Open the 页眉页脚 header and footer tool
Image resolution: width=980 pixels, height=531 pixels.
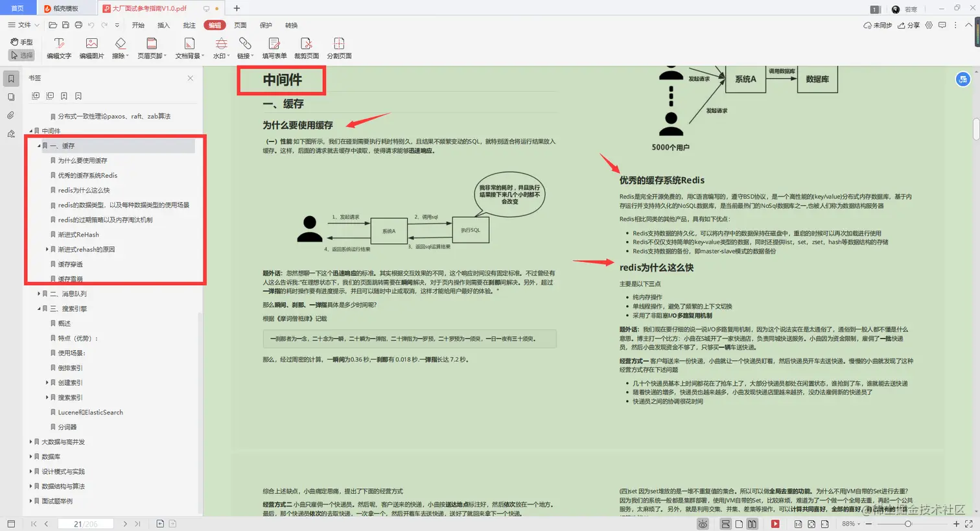point(152,49)
